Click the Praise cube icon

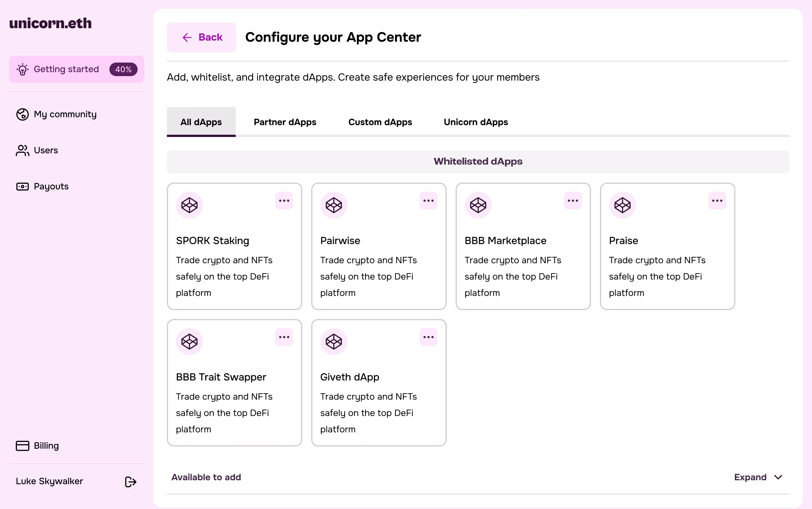tap(622, 205)
